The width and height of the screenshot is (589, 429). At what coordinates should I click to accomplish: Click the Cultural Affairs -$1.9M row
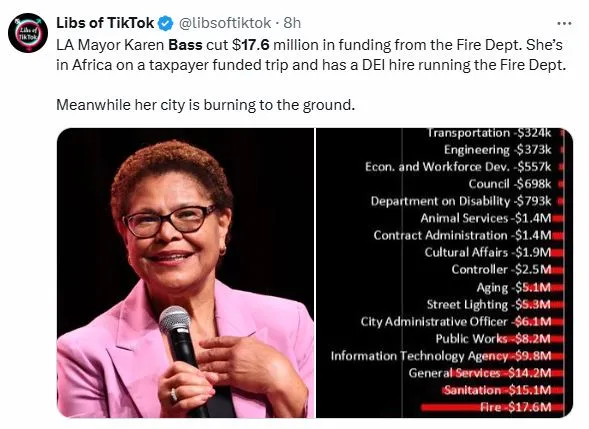494,252
